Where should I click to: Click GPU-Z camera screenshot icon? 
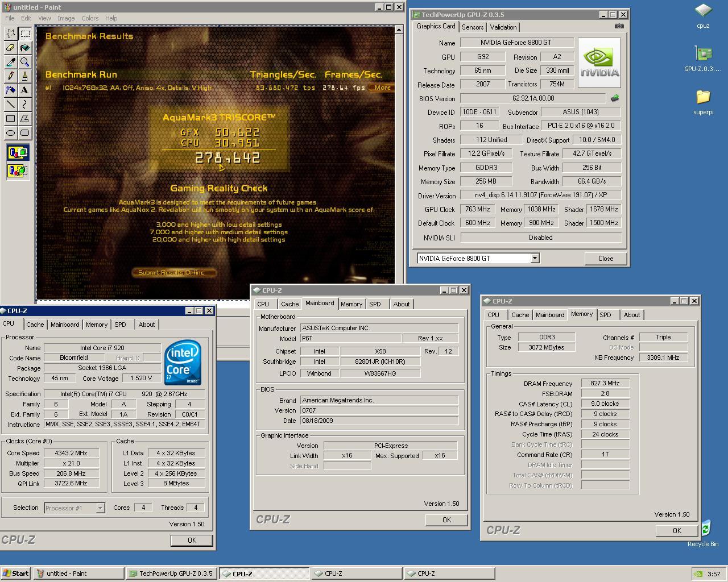click(619, 26)
